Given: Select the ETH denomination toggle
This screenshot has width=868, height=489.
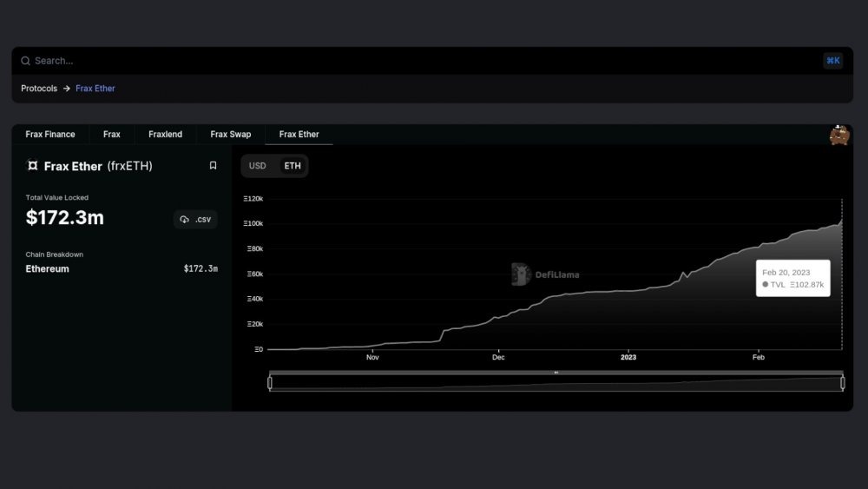Looking at the screenshot, I should (x=293, y=166).
